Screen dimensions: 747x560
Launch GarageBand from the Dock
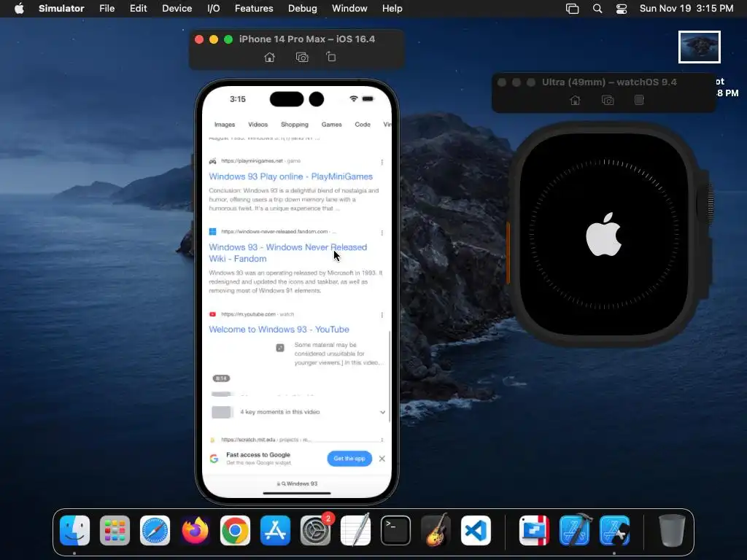(436, 530)
